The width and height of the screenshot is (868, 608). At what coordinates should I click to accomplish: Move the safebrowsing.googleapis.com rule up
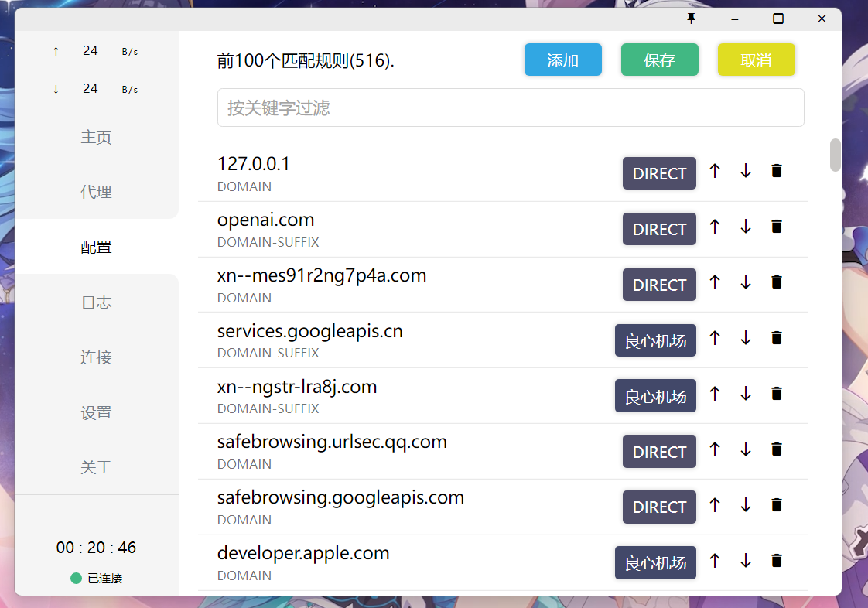click(x=715, y=505)
